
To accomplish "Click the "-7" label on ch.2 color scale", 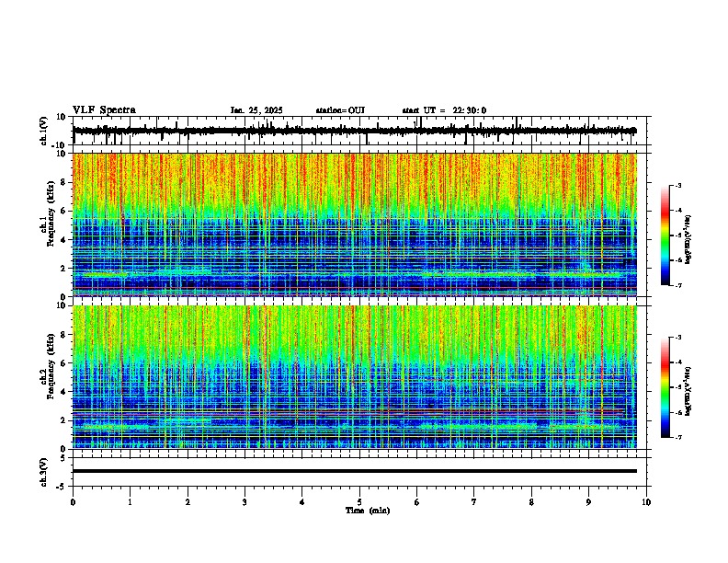I will [x=677, y=438].
